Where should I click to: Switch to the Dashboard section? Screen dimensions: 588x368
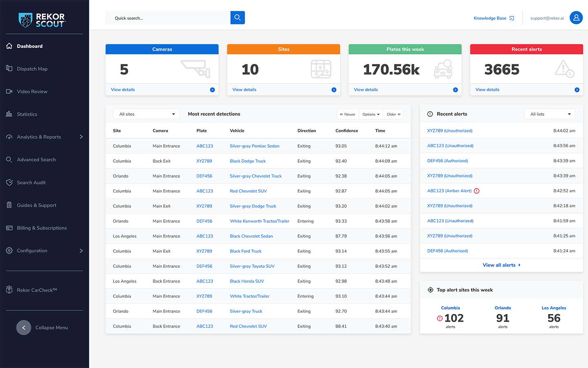coord(29,46)
